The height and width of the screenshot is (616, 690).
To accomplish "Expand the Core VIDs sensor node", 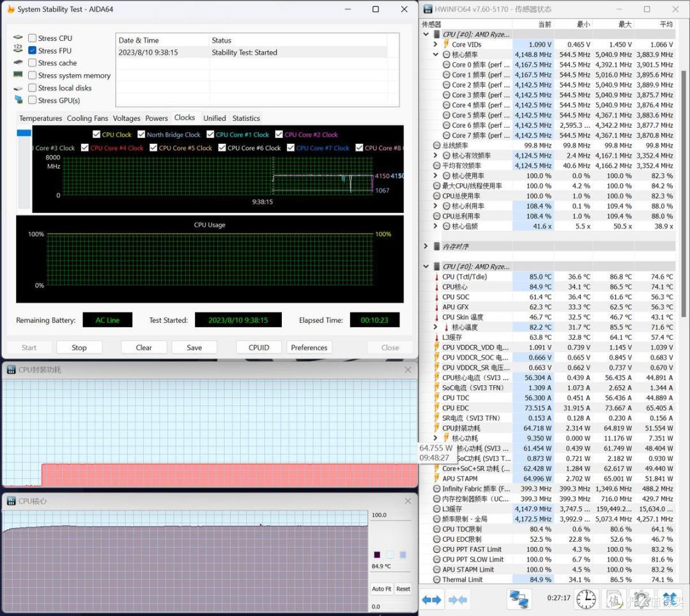I will [x=435, y=45].
